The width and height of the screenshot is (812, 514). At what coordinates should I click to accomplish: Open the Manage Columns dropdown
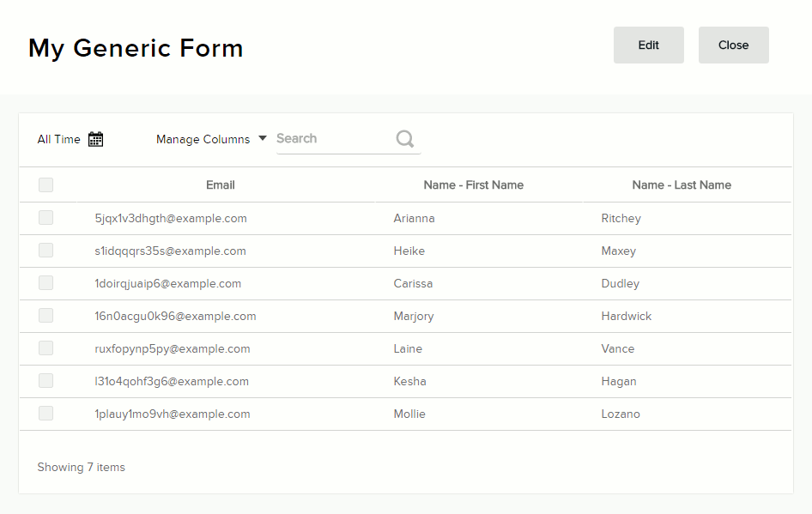point(211,139)
